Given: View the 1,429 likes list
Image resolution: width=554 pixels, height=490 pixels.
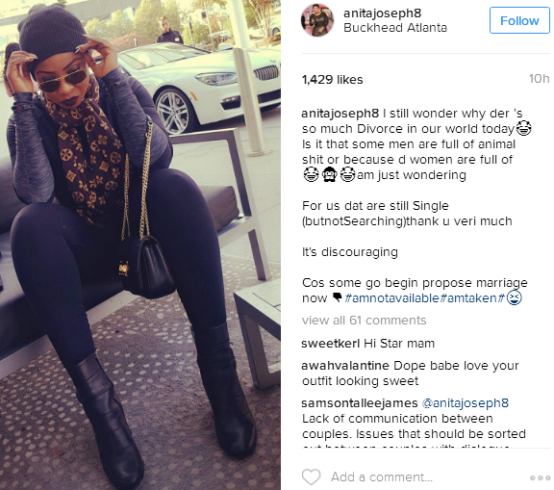Looking at the screenshot, I should (x=332, y=79).
